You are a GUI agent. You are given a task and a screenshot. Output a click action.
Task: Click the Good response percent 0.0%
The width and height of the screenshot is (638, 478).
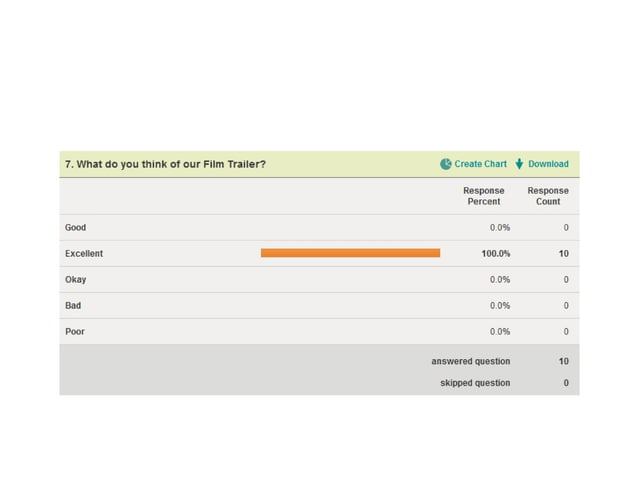click(500, 228)
